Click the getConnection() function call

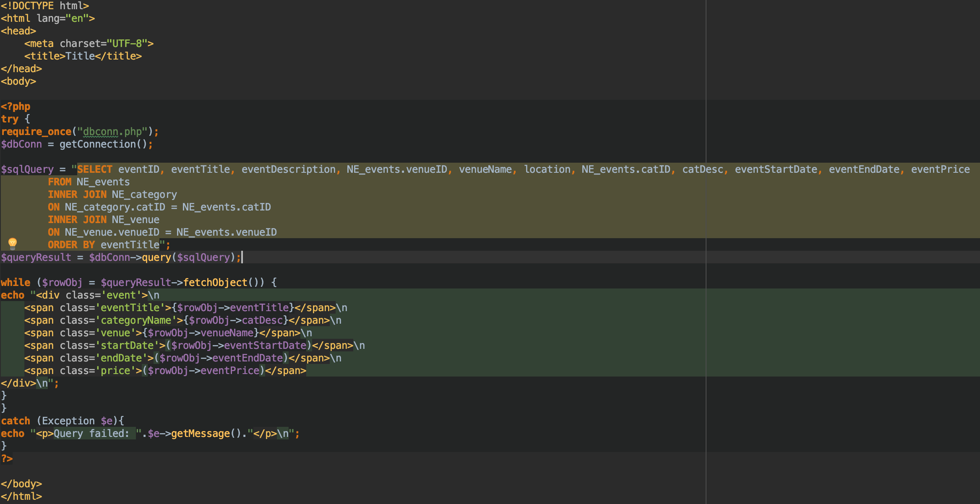pos(103,144)
